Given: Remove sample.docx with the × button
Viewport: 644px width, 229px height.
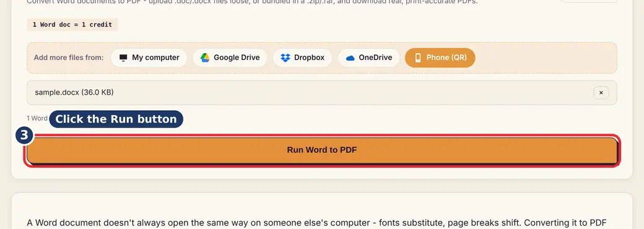Looking at the screenshot, I should (601, 93).
